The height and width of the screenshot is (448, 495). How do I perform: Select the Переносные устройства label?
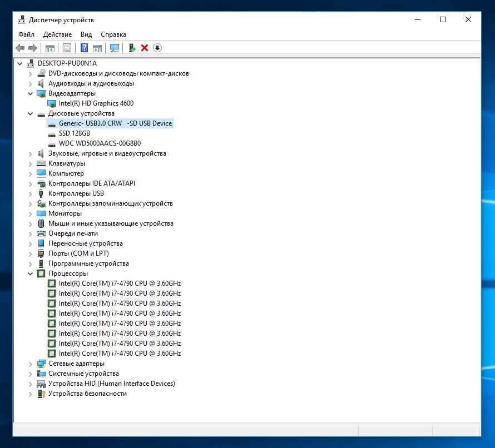[x=86, y=243]
